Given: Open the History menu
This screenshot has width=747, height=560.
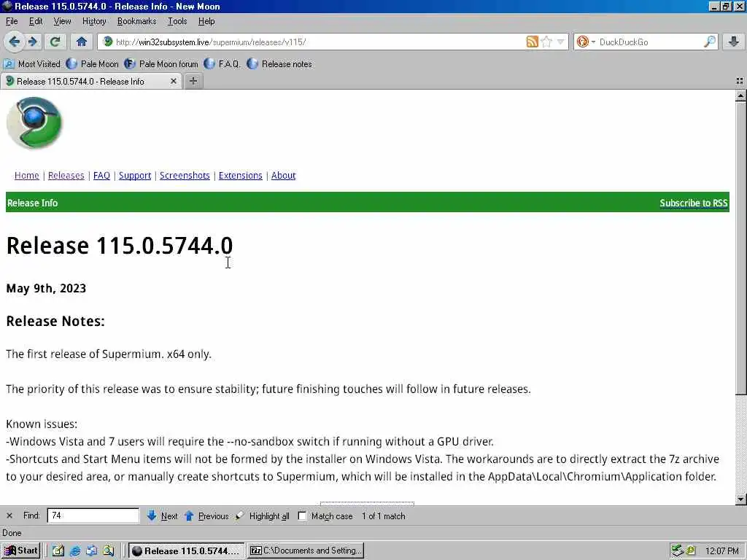Looking at the screenshot, I should (94, 21).
